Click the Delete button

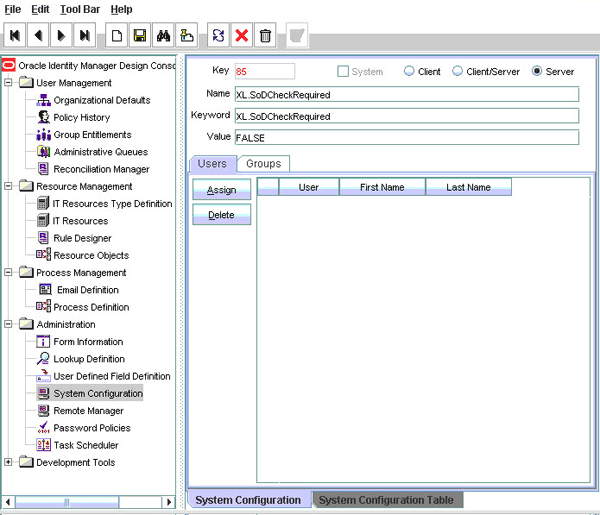(222, 215)
